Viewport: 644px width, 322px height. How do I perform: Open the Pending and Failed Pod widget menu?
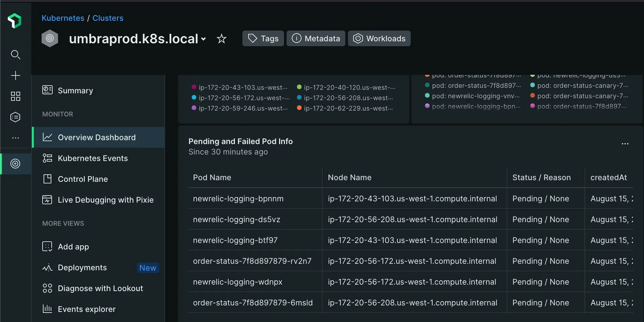[625, 144]
